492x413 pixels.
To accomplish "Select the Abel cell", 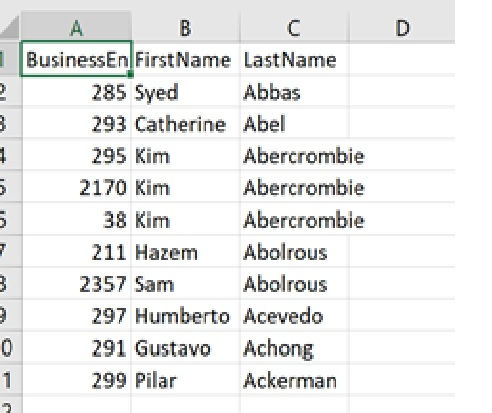I will (x=294, y=124).
